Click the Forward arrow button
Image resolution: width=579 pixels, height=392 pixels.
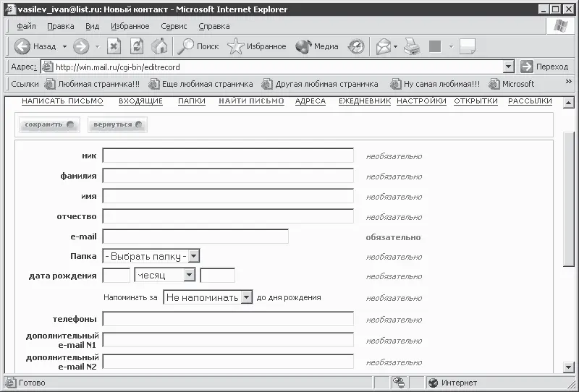pyautogui.click(x=81, y=47)
